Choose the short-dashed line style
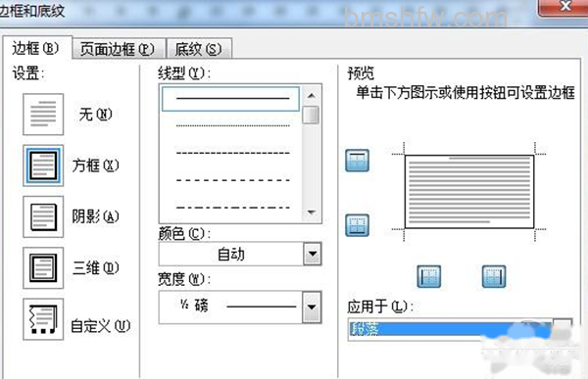Viewport: 588px width, 379px height. pos(232,153)
